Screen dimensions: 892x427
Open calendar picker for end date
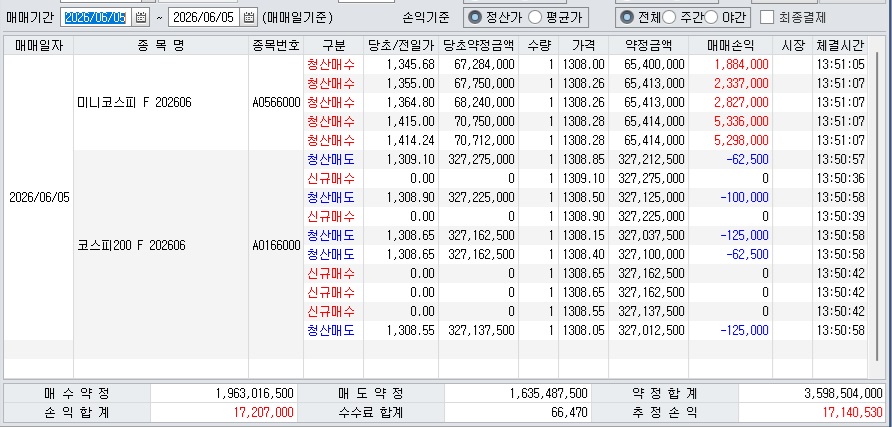[x=249, y=18]
